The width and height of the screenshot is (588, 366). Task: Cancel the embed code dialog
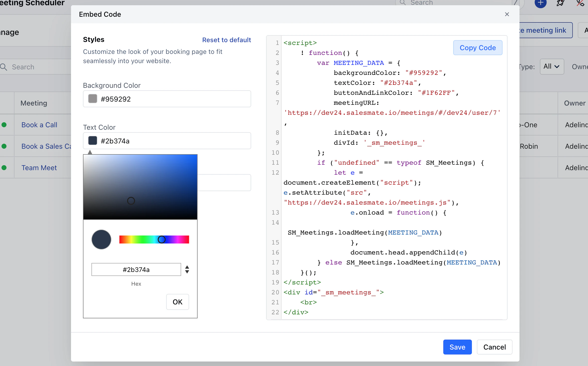click(x=495, y=347)
